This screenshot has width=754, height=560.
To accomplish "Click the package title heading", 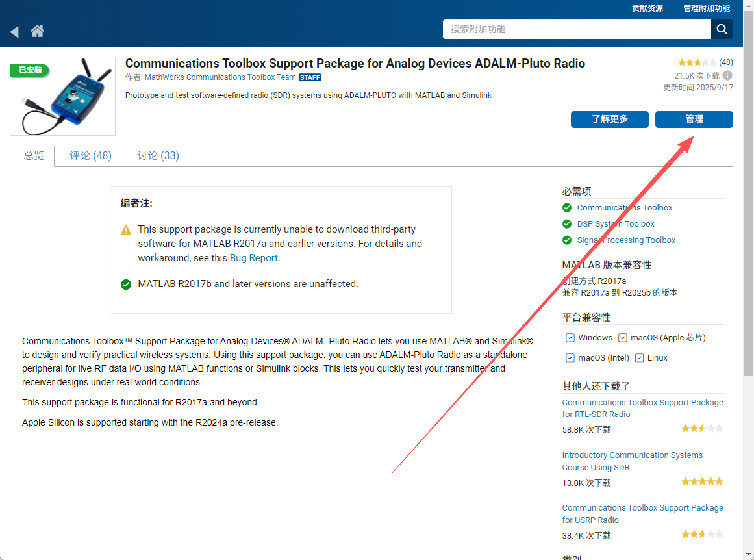I will click(355, 64).
